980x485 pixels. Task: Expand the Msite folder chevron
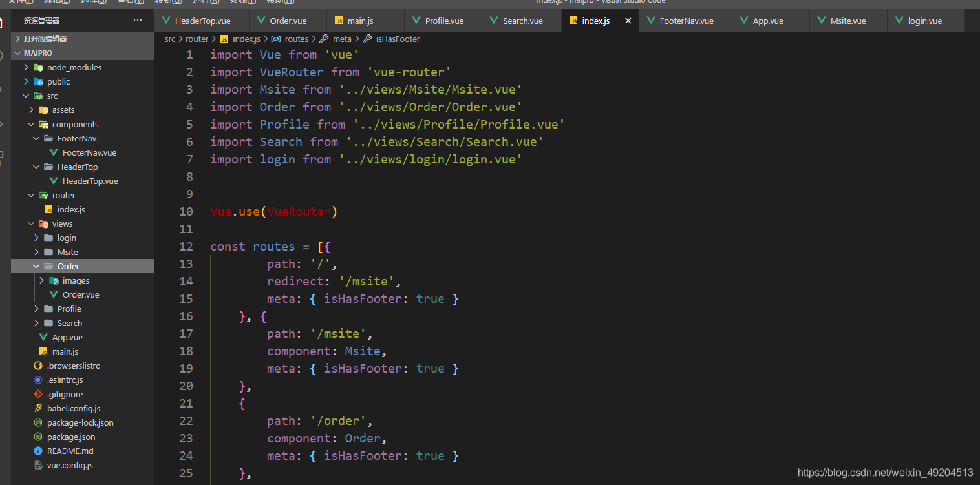click(37, 252)
